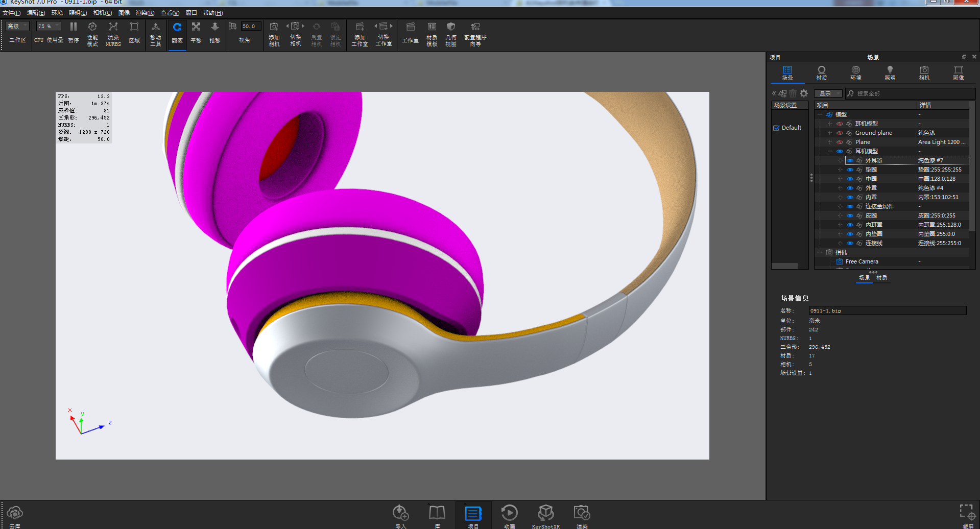Hide the 外罩 part eye icon
This screenshot has width=980, height=529.
[850, 188]
